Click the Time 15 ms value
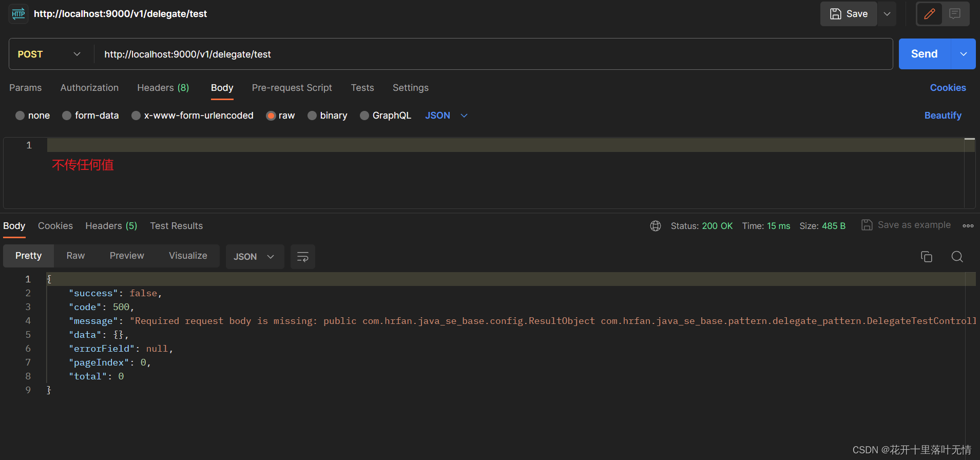Screen dimensions: 980x460 pyautogui.click(x=779, y=226)
